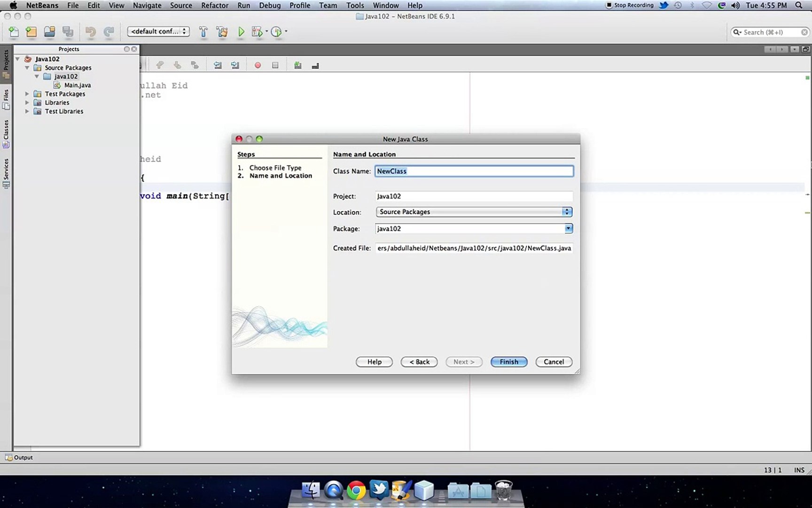
Task: Open the Output tab at the bottom
Action: coord(19,457)
